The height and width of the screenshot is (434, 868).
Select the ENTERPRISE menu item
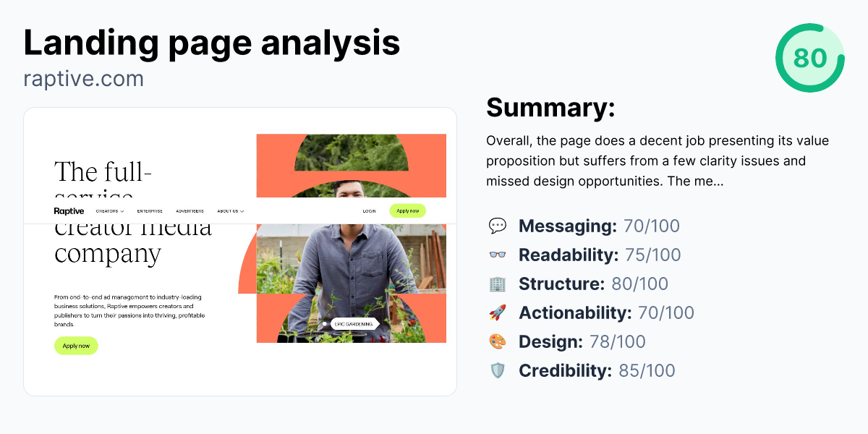(x=150, y=210)
